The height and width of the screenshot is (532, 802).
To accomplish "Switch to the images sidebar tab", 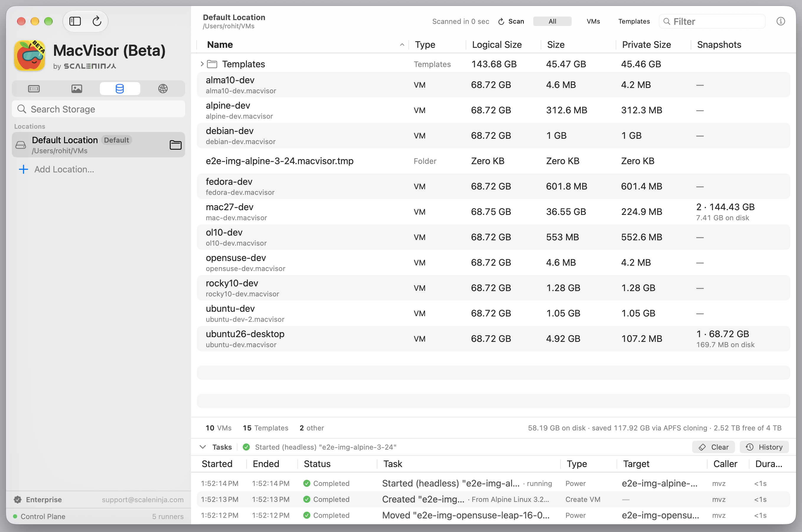I will click(x=77, y=89).
